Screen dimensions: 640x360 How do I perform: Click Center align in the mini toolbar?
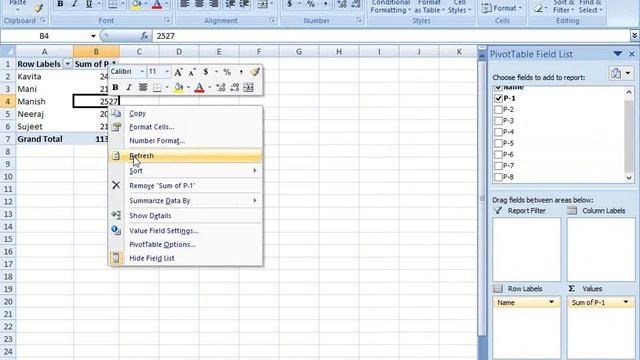(x=142, y=87)
